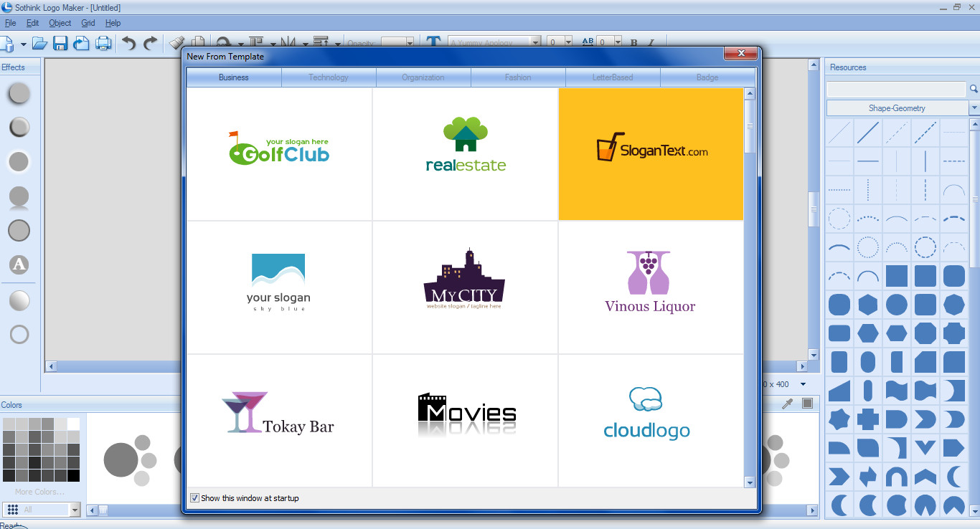Click the template list scroll up arrow
The height and width of the screenshot is (529, 980).
click(750, 93)
